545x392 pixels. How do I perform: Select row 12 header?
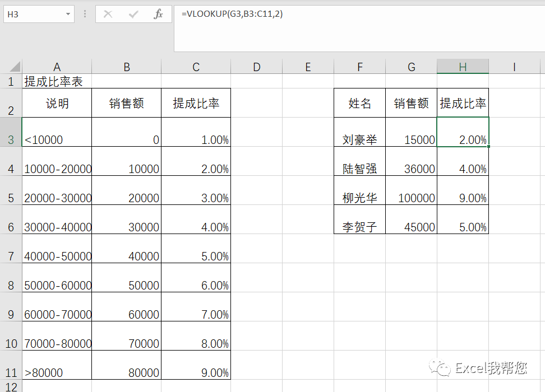click(11, 386)
